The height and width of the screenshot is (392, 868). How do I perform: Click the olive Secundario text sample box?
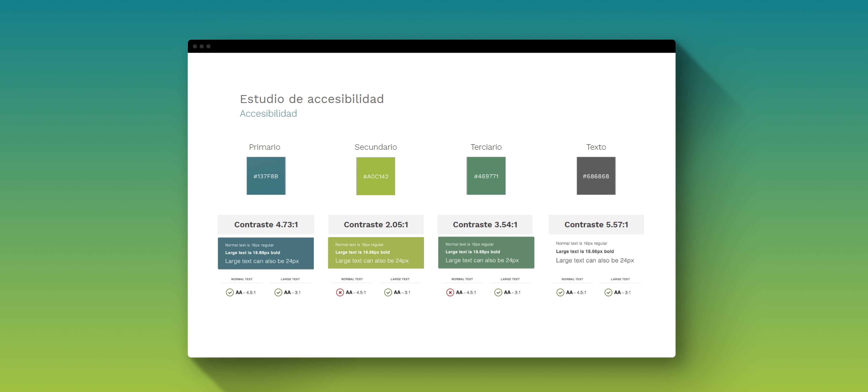click(376, 253)
